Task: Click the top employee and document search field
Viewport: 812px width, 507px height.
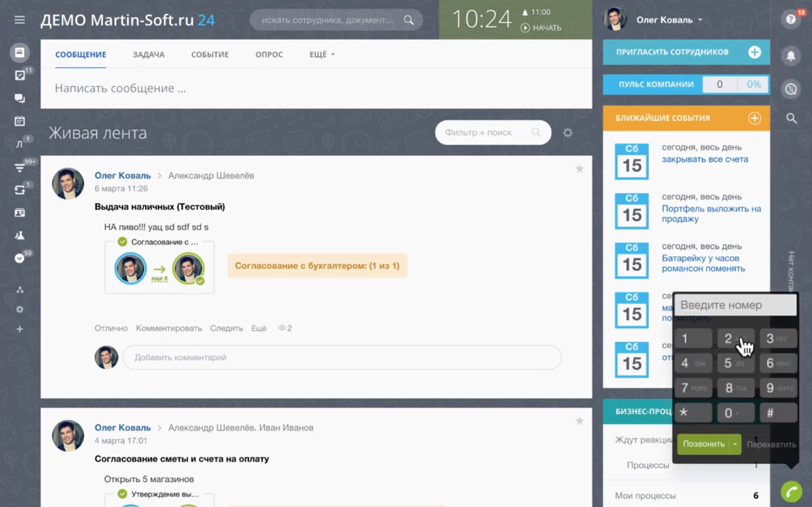Action: 336,20
